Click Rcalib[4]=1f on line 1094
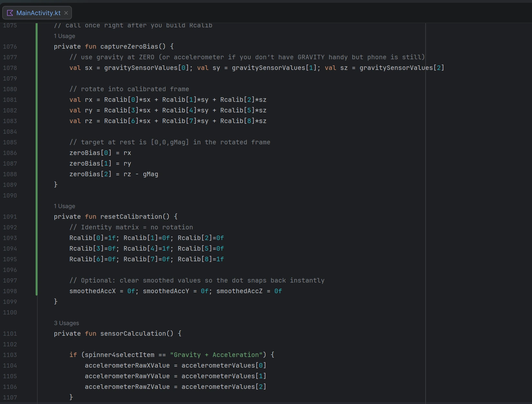Image resolution: width=532 pixels, height=404 pixels. (x=147, y=248)
